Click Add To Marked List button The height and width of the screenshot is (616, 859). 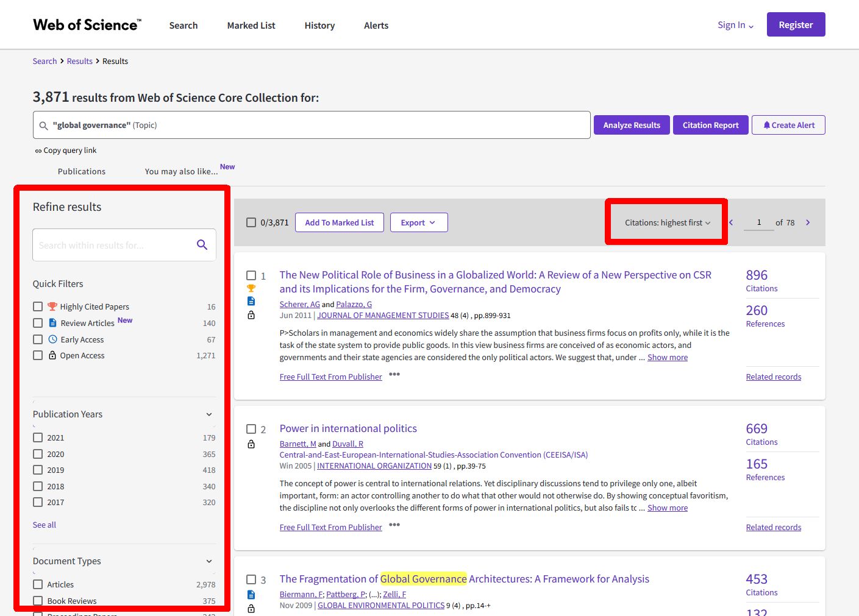point(340,222)
